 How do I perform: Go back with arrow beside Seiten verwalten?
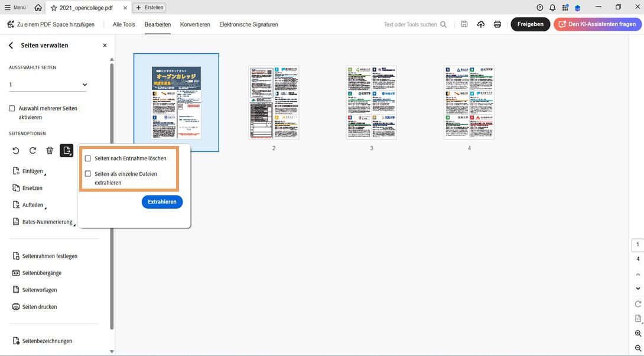(x=11, y=45)
